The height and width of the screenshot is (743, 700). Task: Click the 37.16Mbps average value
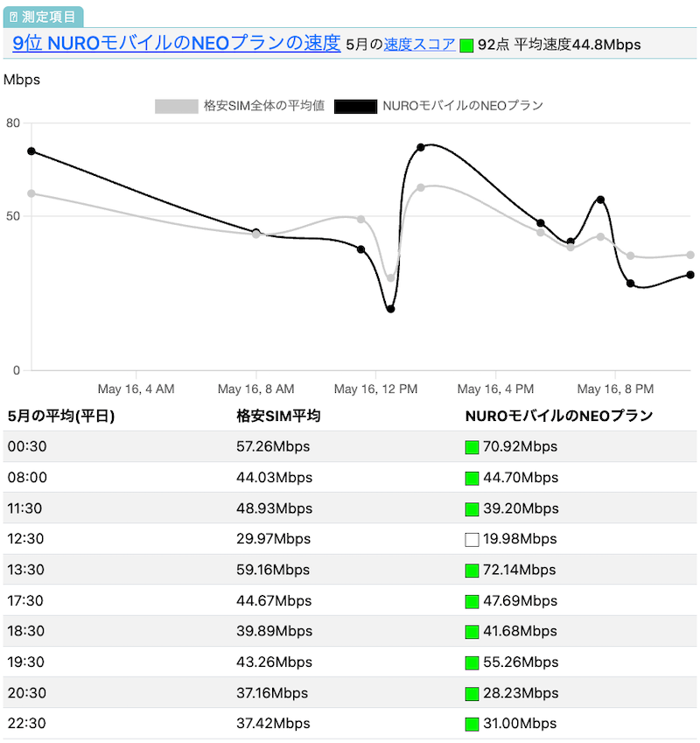click(272, 693)
